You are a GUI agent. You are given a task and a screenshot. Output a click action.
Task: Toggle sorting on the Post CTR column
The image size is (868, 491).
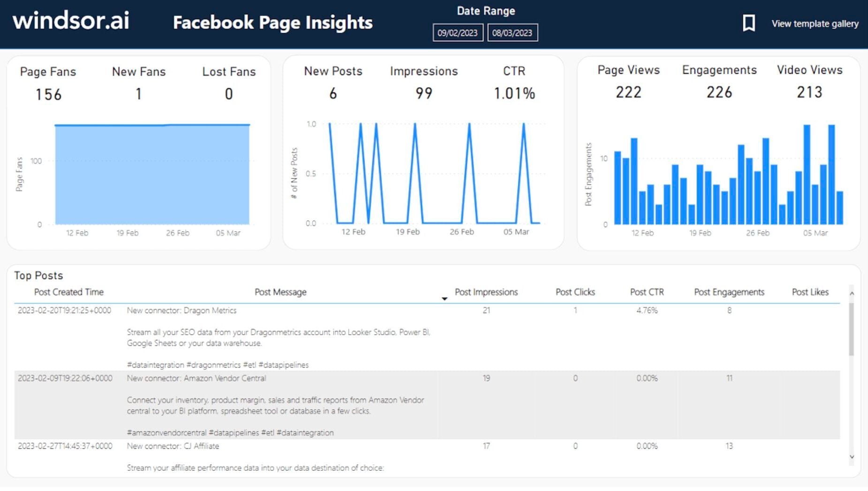click(x=647, y=292)
